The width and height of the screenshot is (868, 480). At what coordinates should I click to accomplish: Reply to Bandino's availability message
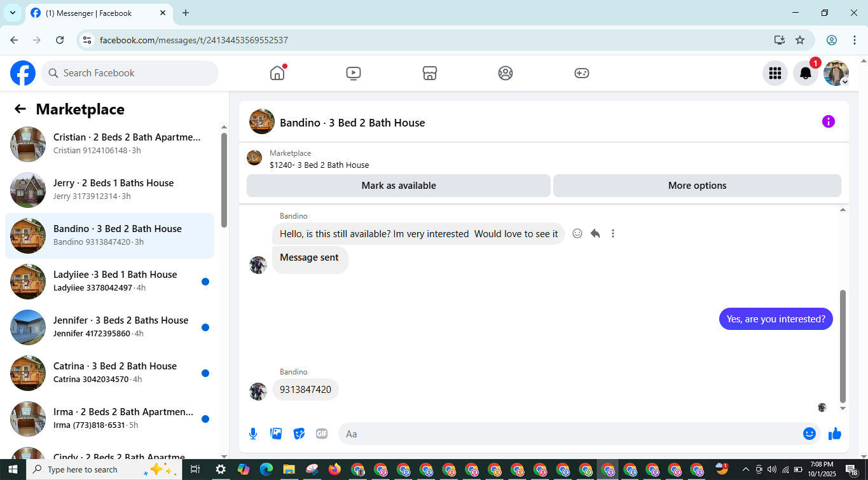pyautogui.click(x=595, y=233)
